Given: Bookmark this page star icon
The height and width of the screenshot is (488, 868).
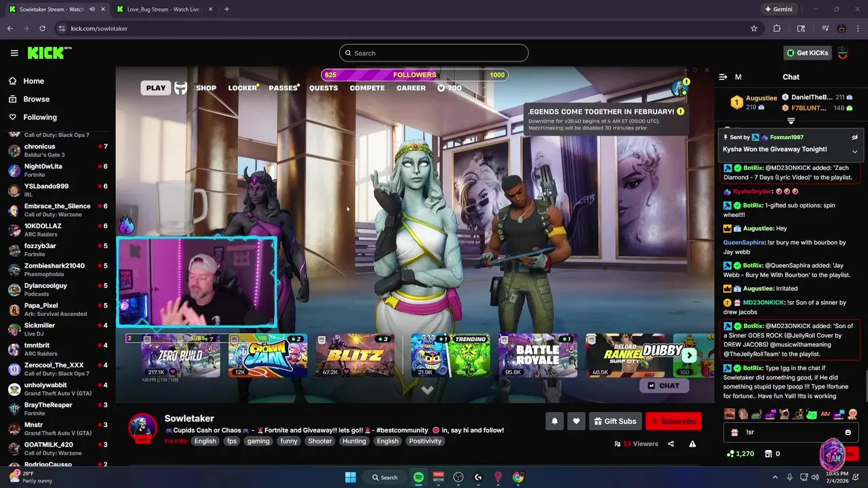Looking at the screenshot, I should tap(753, 28).
